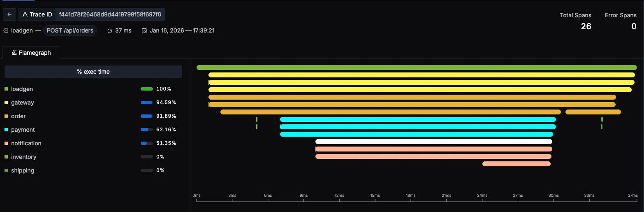Viewport: 644px width, 212px height.
Task: Click the back arrow button
Action: click(x=9, y=14)
